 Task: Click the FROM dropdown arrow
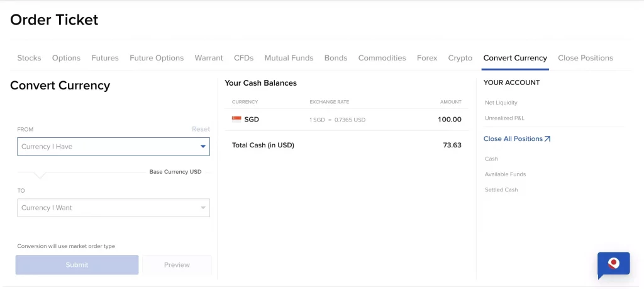click(x=203, y=147)
